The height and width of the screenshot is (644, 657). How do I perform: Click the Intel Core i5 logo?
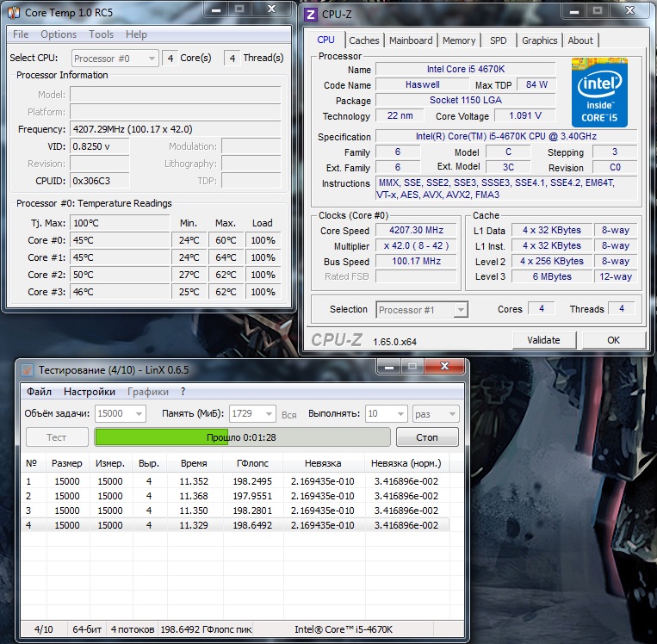tap(599, 91)
